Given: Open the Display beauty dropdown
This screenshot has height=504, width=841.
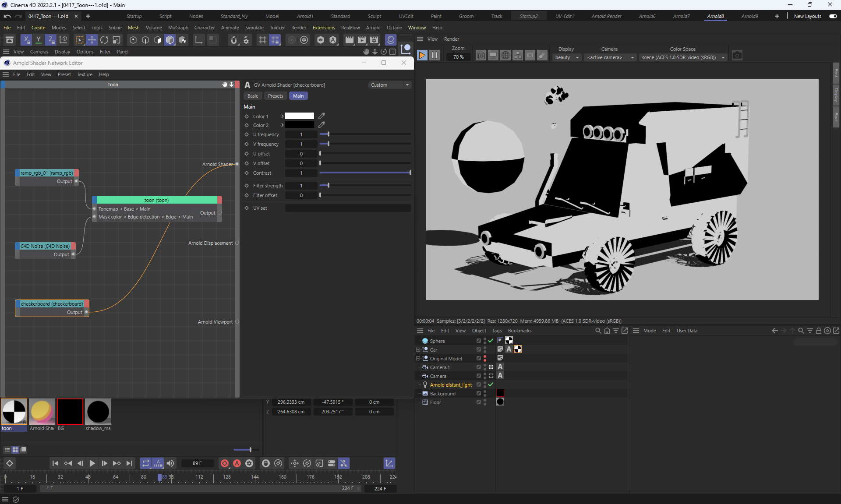Looking at the screenshot, I should pyautogui.click(x=567, y=57).
